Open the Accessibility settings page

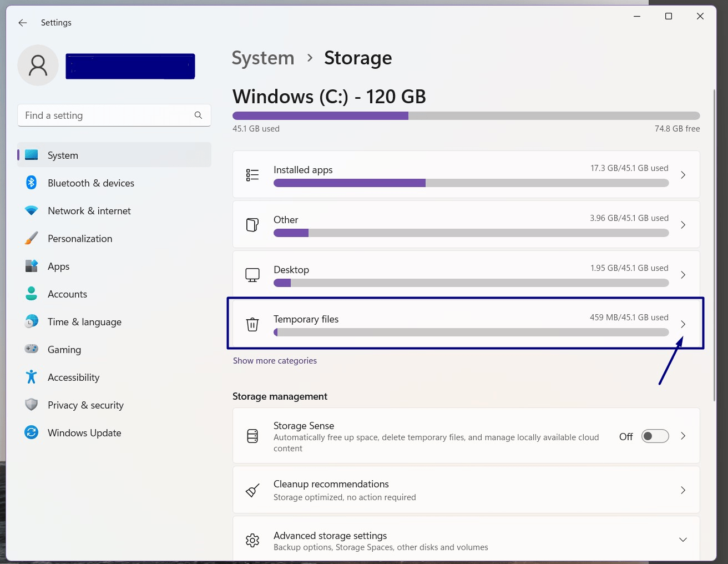pos(114,377)
